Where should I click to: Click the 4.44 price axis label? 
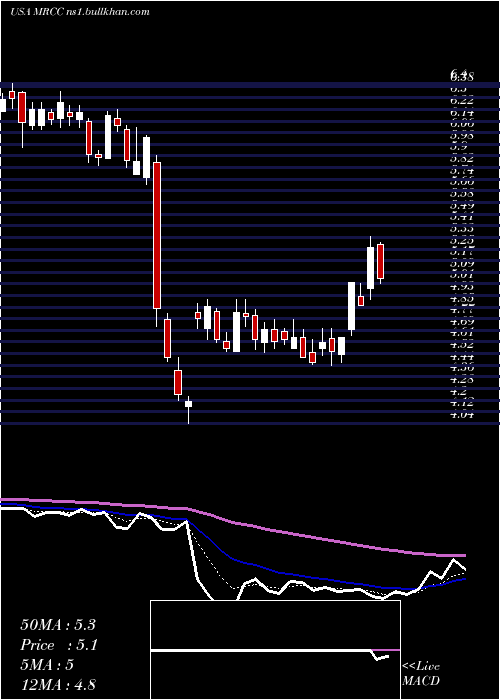click(462, 357)
